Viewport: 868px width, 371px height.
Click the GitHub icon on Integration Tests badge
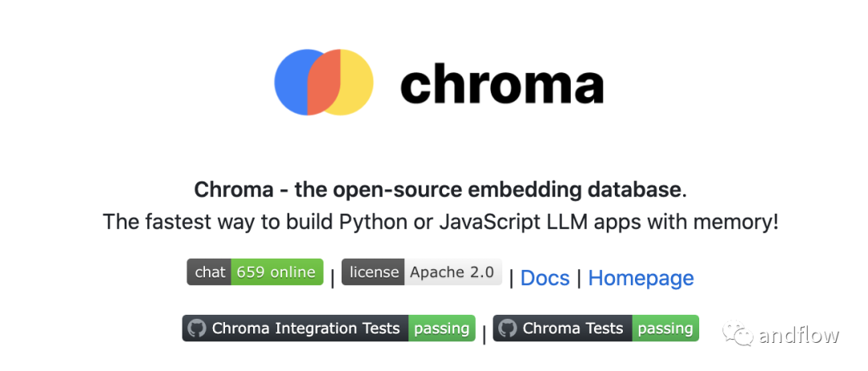197,328
